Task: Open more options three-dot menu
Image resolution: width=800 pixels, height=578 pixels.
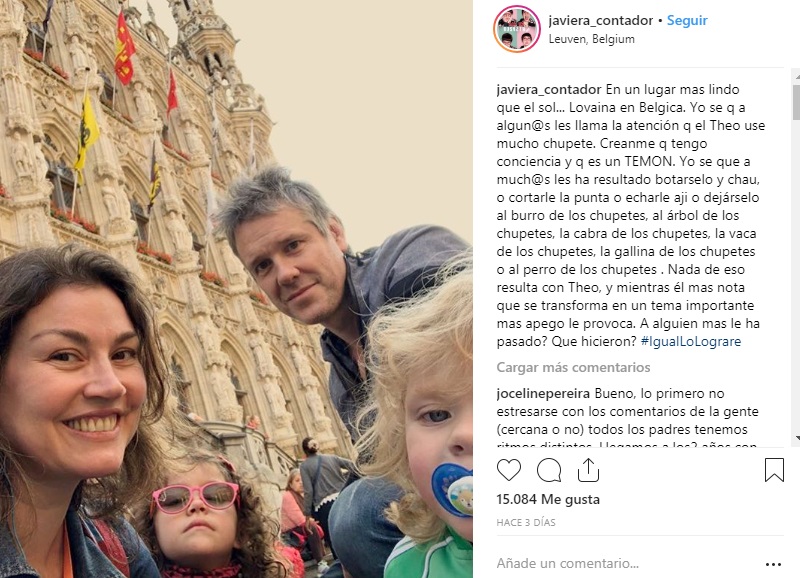Action: click(773, 564)
